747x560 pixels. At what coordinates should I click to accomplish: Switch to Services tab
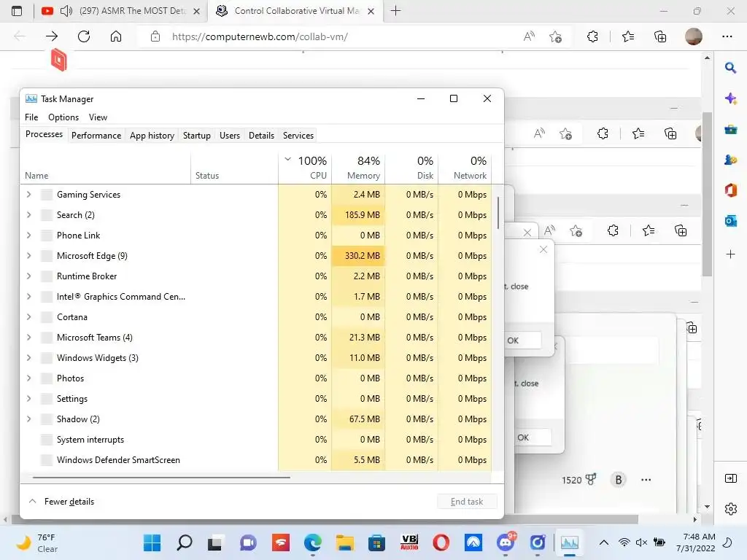pos(298,135)
